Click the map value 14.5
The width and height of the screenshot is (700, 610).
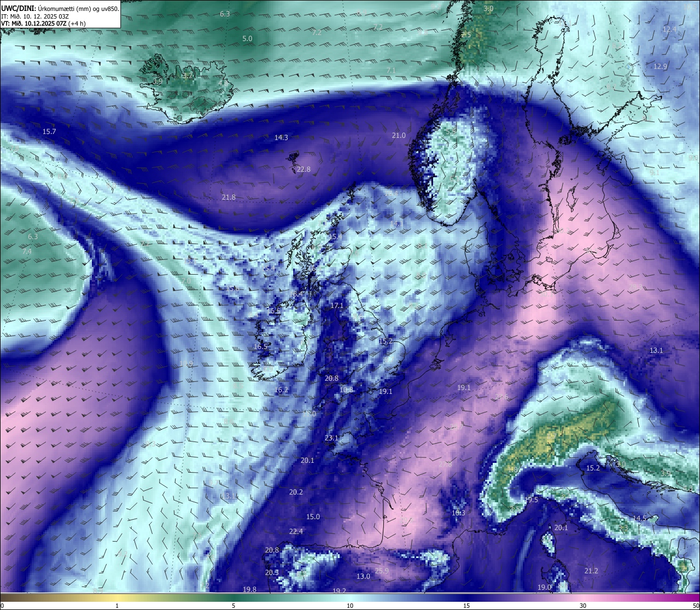tap(640, 518)
